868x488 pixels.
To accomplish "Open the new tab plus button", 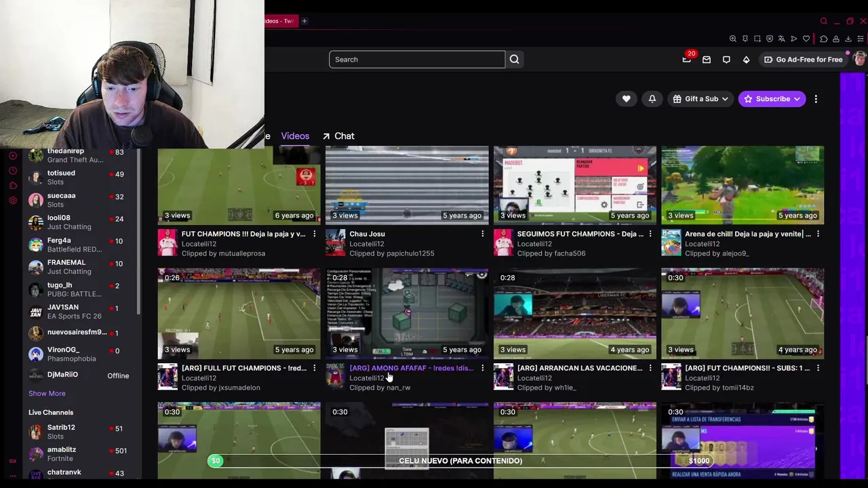I will point(304,21).
